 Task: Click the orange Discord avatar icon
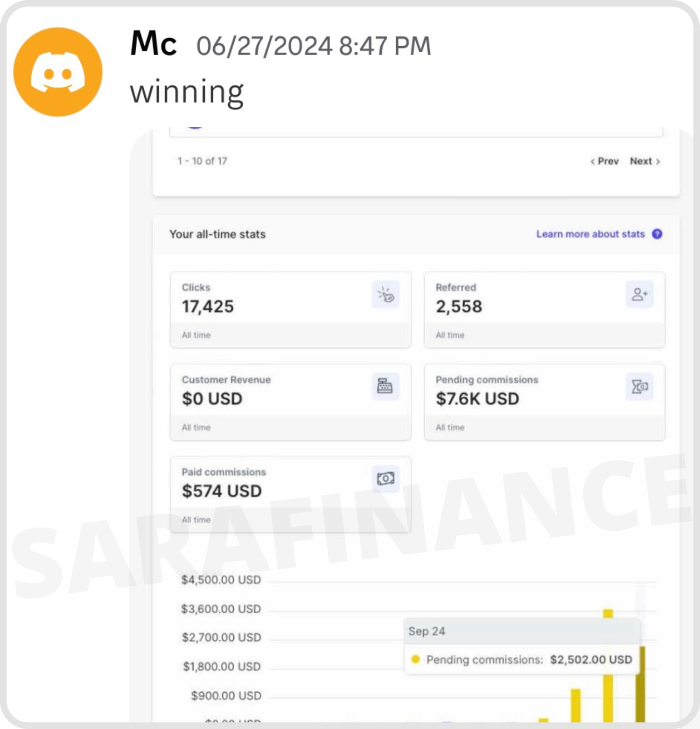click(x=58, y=72)
